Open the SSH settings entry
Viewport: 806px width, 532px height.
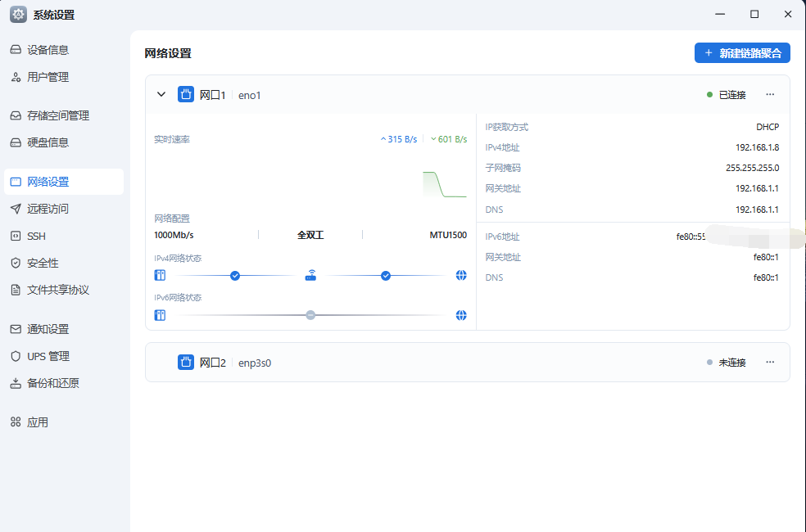pyautogui.click(x=64, y=236)
